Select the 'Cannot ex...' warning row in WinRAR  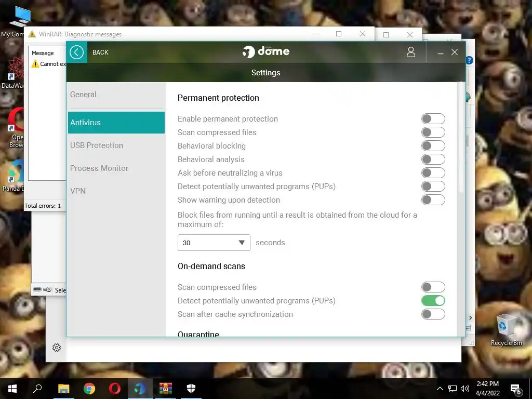(49, 64)
